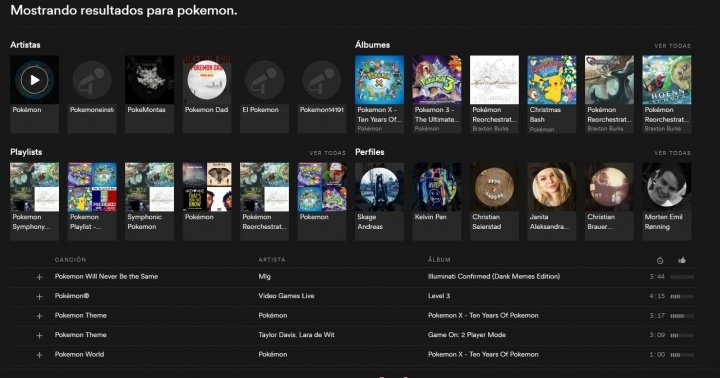Open Morten Emil Rønning profile picture

tap(667, 187)
